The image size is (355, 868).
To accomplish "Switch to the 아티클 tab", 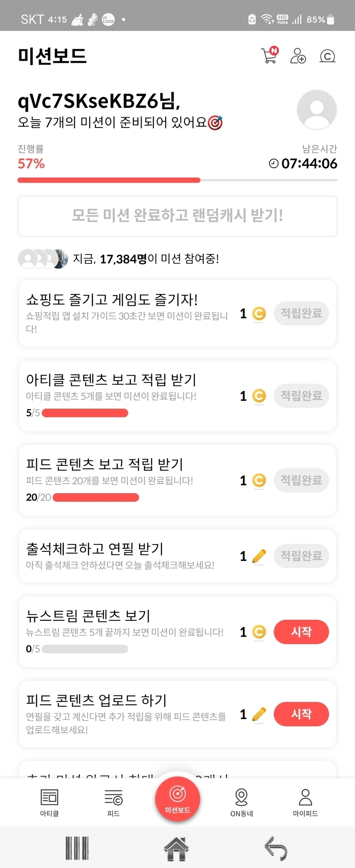I will [50, 803].
